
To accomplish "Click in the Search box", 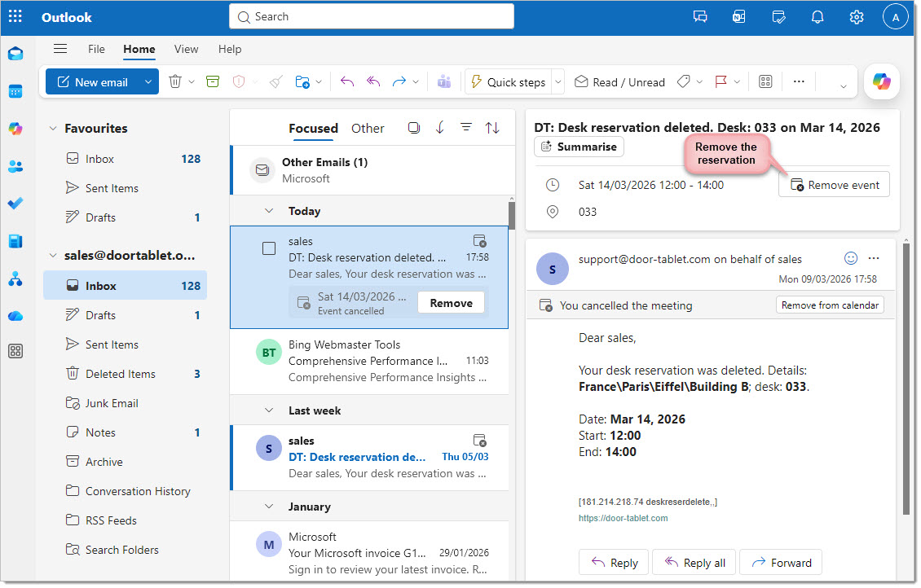I will point(372,16).
